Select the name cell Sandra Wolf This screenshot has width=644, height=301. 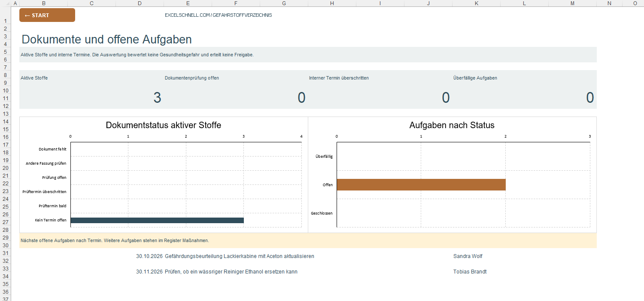[x=468, y=256]
